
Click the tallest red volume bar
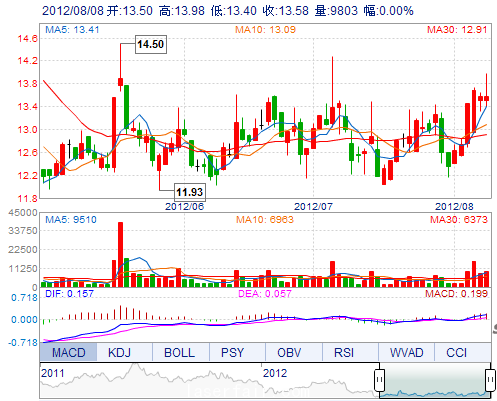click(x=120, y=254)
